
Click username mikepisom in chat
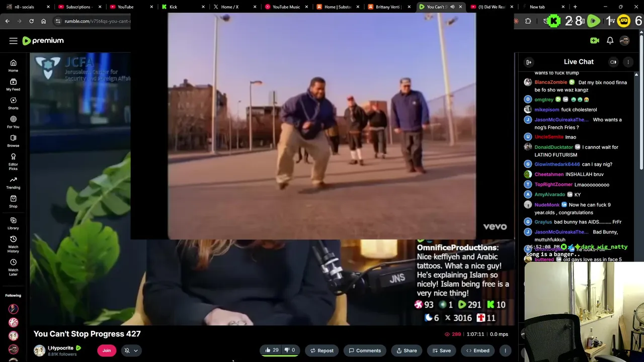tap(547, 110)
